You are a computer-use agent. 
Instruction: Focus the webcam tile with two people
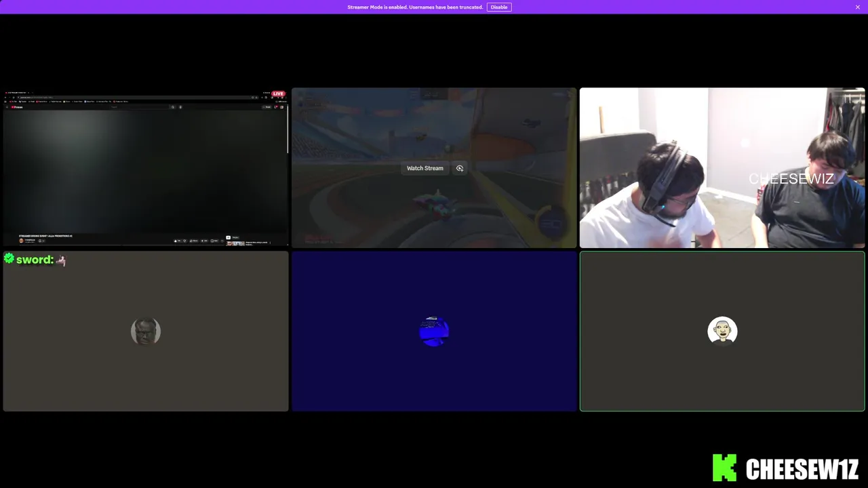(x=722, y=167)
